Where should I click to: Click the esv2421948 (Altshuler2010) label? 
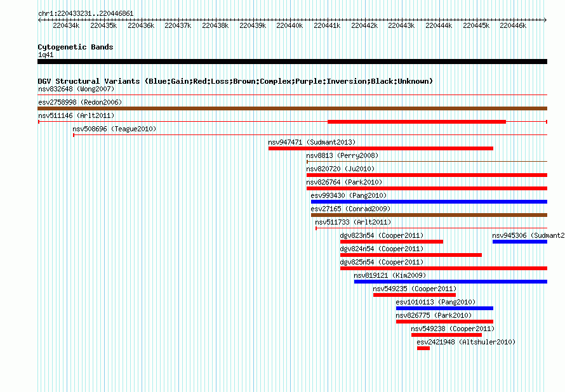pos(466,342)
